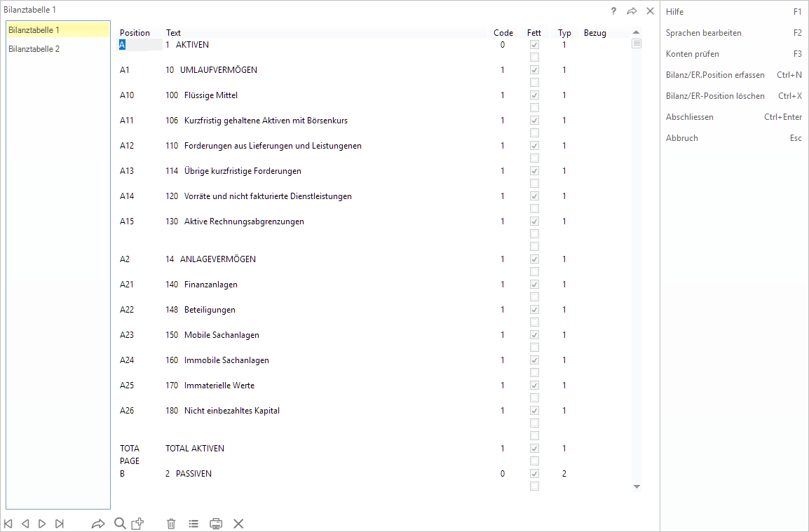The height and width of the screenshot is (532, 809).
Task: Select Bilanztabelle 2 in the list
Action: point(34,49)
